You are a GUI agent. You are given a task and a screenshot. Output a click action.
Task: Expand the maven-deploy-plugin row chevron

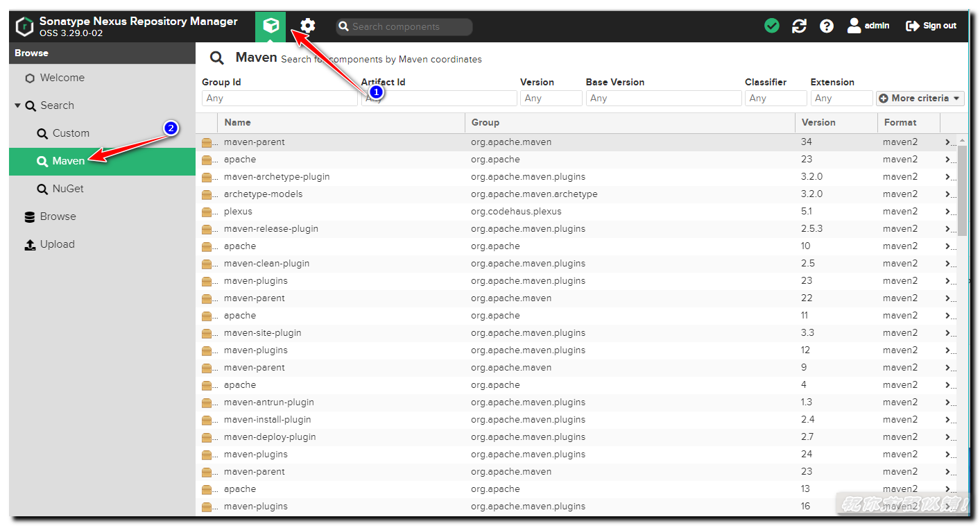[948, 437]
